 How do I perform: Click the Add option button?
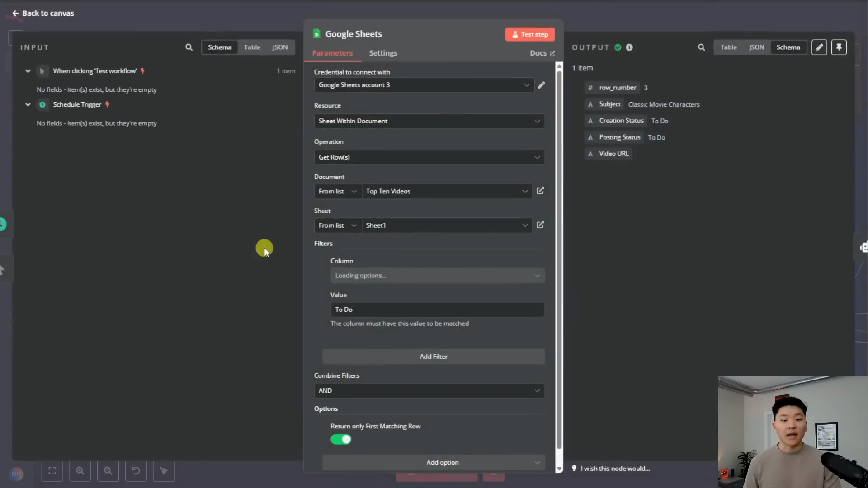click(433, 462)
